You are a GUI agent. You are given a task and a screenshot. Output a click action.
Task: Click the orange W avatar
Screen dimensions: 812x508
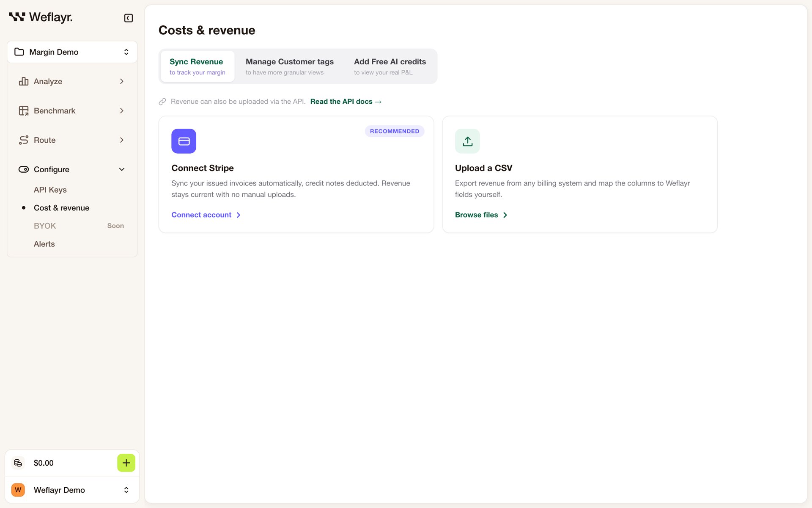[18, 490]
